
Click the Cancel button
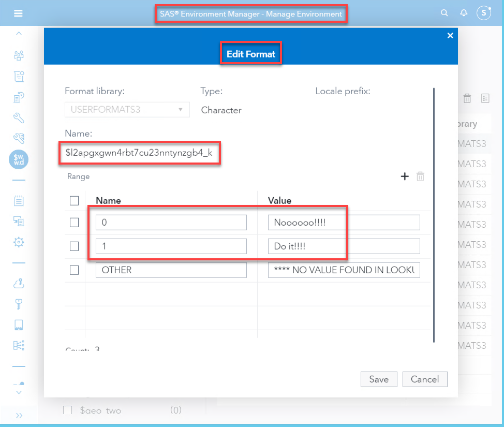coord(425,379)
